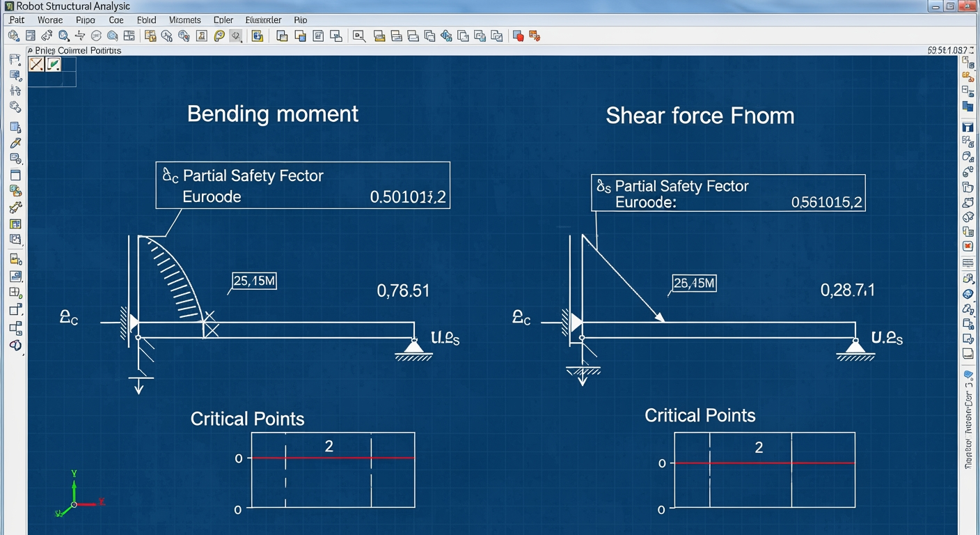Click the Shear force Fnom heading
The width and height of the screenshot is (980, 535).
click(700, 116)
